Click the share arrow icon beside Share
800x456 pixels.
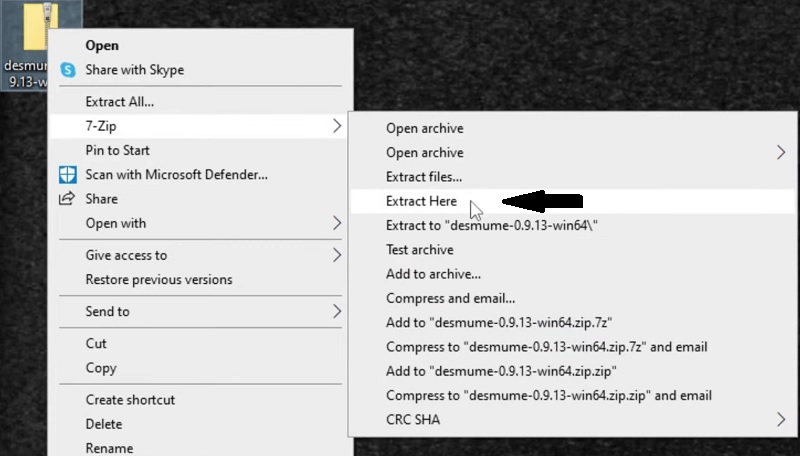point(68,199)
